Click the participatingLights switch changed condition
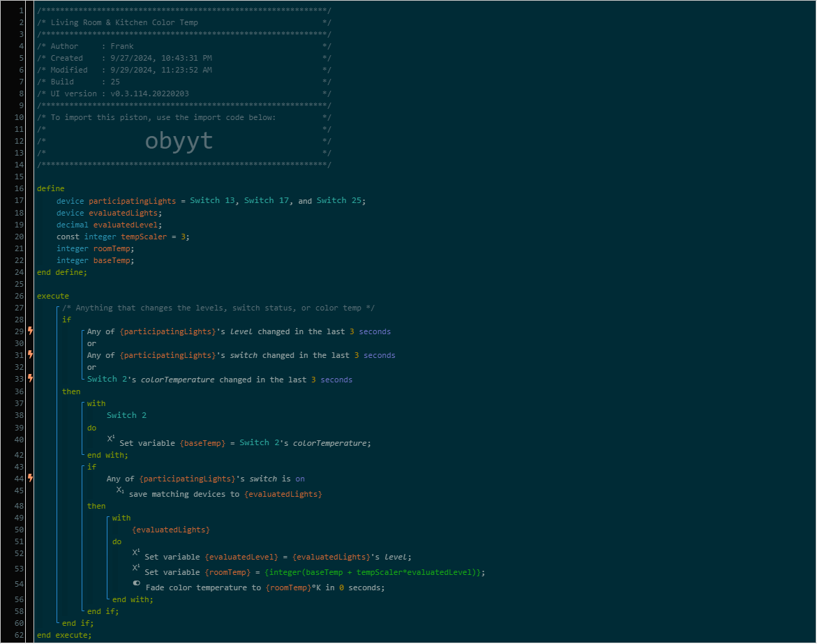Image resolution: width=822 pixels, height=644 pixels. 241,357
